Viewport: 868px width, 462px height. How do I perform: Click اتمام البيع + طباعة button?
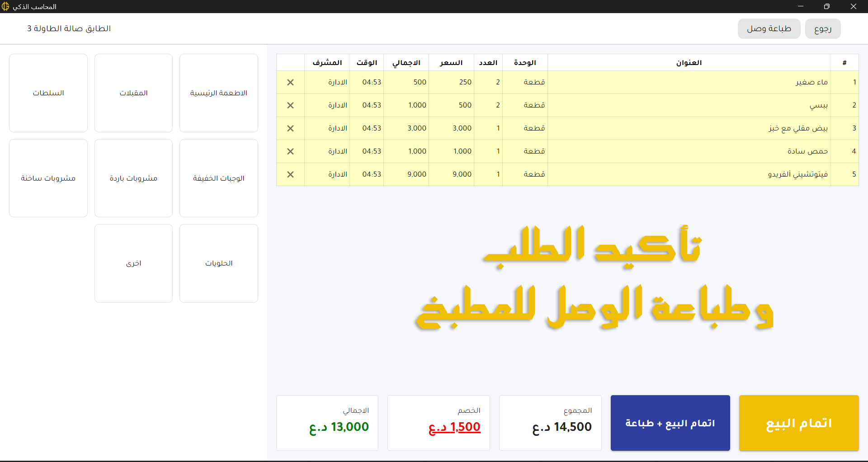point(670,423)
